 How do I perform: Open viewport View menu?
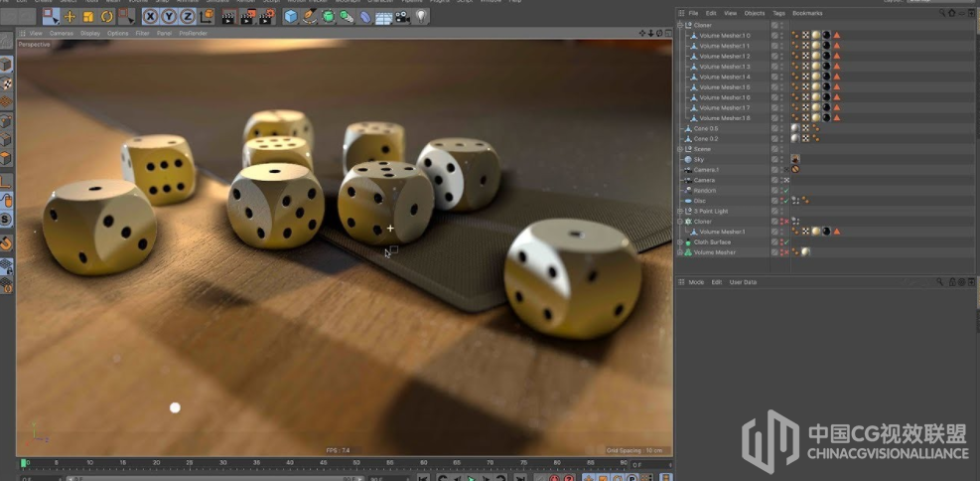point(36,33)
